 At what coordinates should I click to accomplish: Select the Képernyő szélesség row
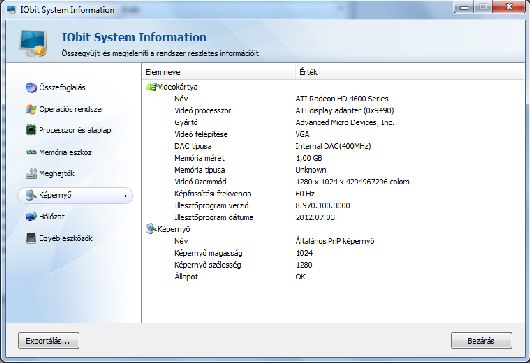pyautogui.click(x=333, y=265)
